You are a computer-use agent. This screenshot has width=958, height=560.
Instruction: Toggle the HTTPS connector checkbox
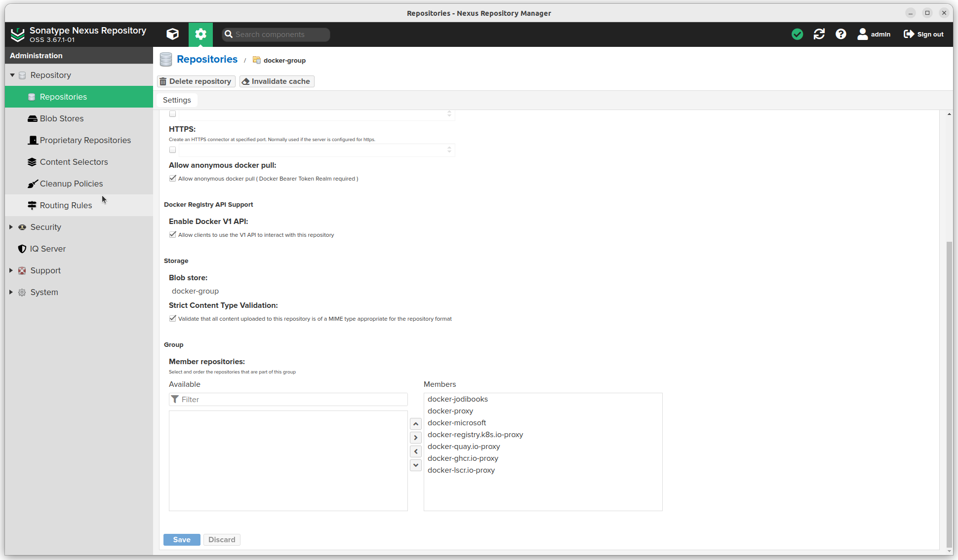click(x=172, y=150)
